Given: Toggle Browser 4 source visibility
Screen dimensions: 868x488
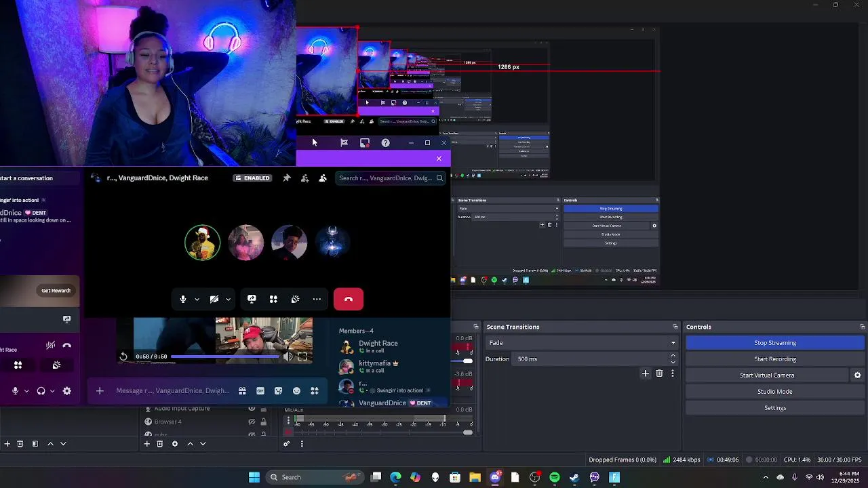Looking at the screenshot, I should 252,422.
